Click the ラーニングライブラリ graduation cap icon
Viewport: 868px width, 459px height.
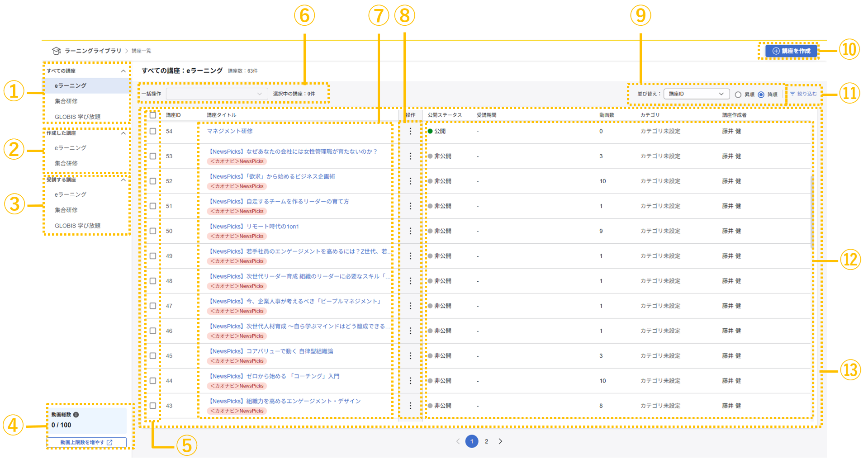pos(57,51)
